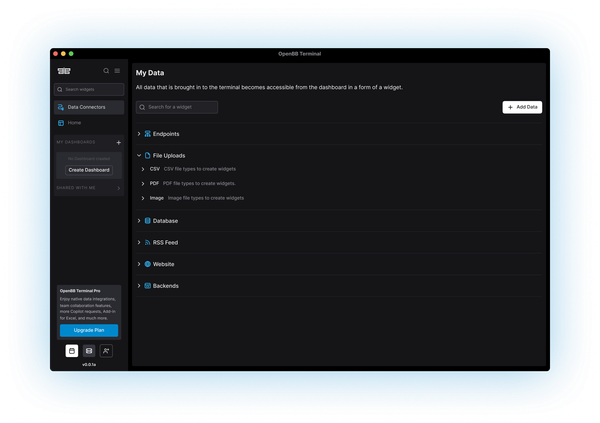Select the white dashboard icon at sidebar bottom
Viewport: 600px width, 423px height.
point(72,350)
